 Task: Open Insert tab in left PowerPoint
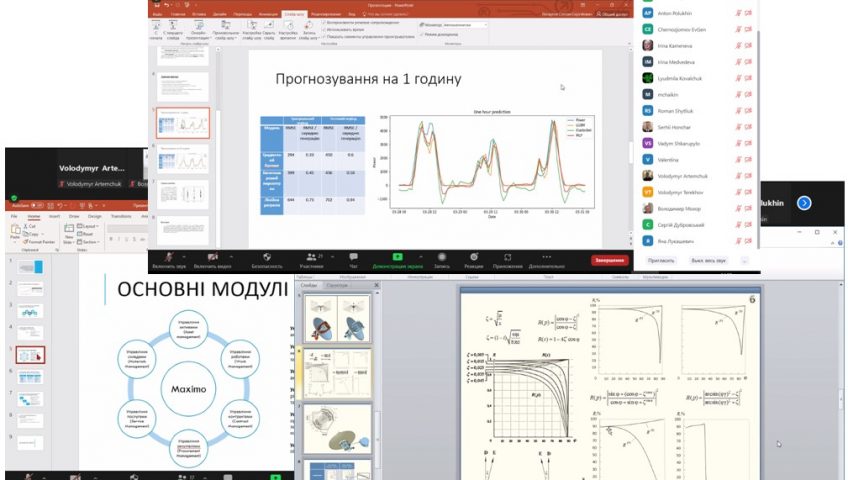pos(54,216)
